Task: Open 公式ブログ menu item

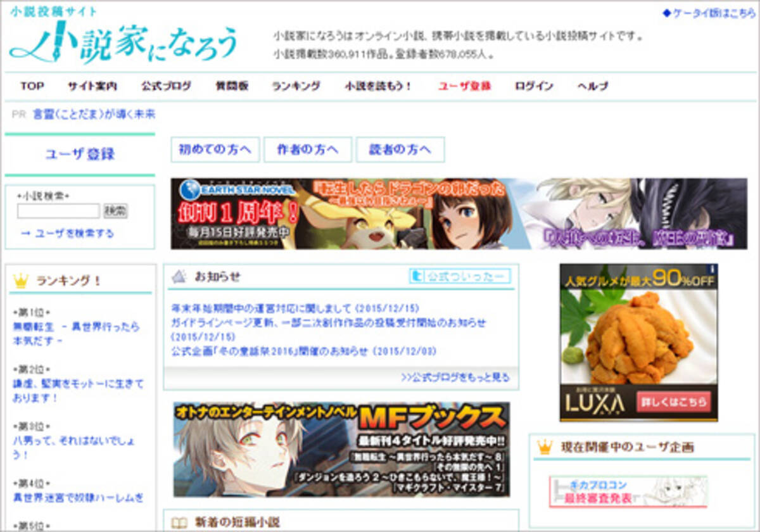Action: pos(167,86)
